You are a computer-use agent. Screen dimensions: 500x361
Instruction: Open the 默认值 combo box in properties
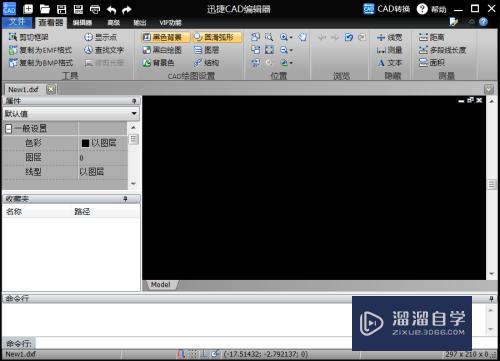71,114
